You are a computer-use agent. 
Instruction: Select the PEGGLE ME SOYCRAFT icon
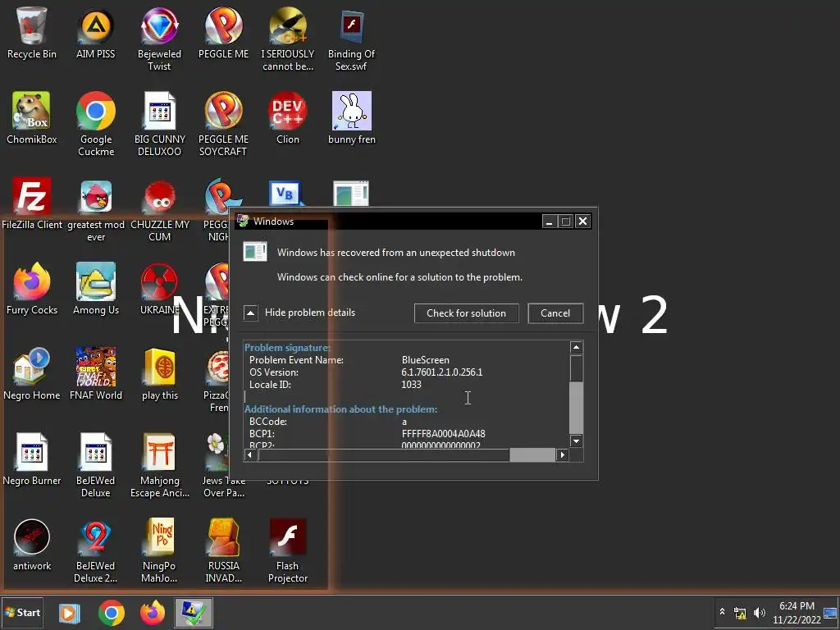click(223, 124)
